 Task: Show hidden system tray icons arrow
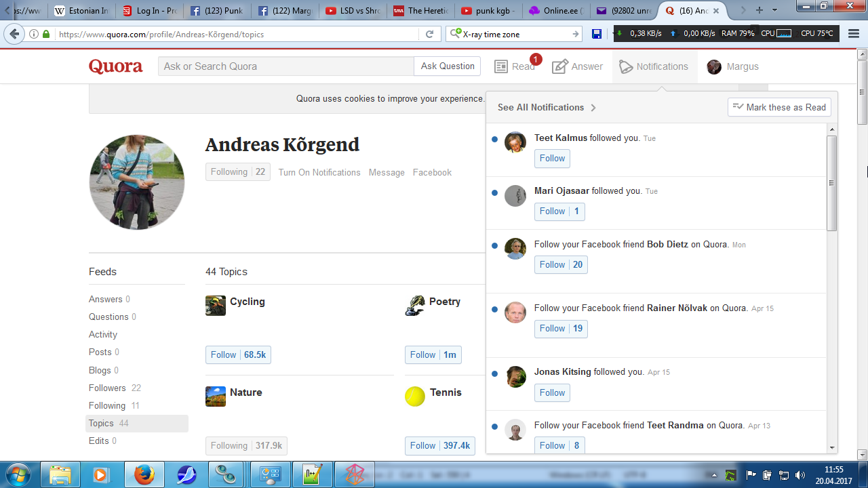coord(714,475)
